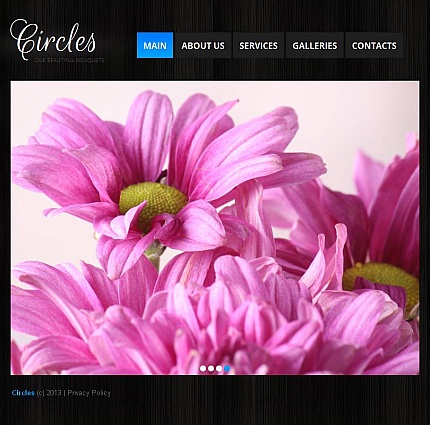Click the 'Our Beautiful Bouquets' tagline
Image resolution: width=430 pixels, height=425 pixels.
(69, 60)
